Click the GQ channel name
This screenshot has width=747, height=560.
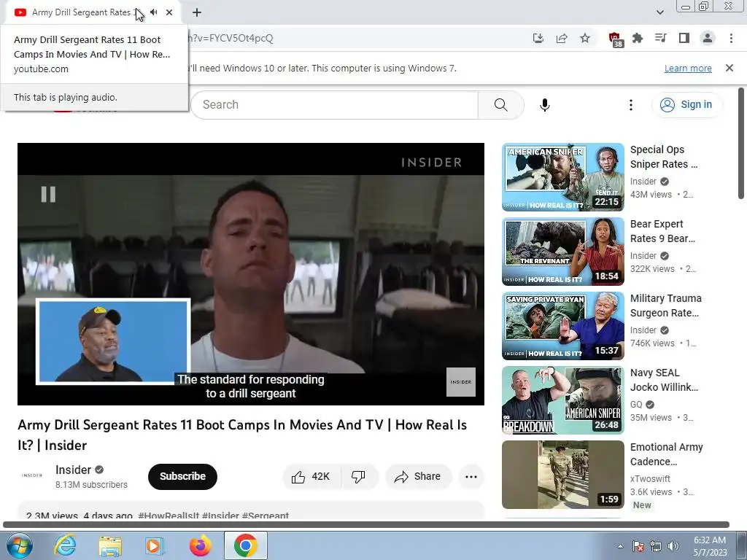pos(636,404)
